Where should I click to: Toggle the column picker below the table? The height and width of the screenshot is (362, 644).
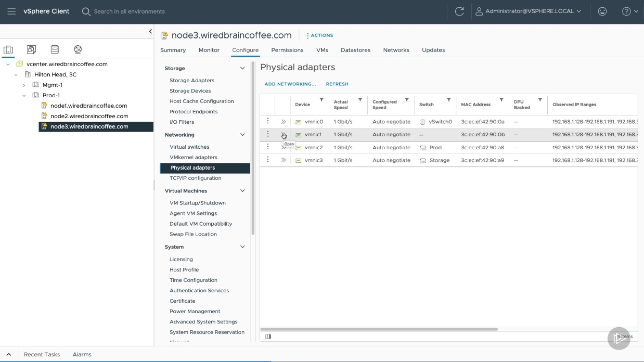[x=268, y=337]
